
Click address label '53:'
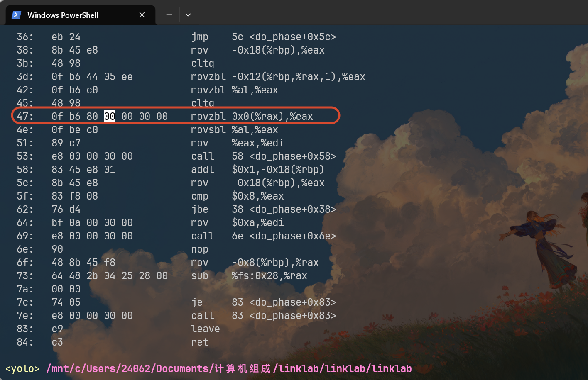[25, 156]
